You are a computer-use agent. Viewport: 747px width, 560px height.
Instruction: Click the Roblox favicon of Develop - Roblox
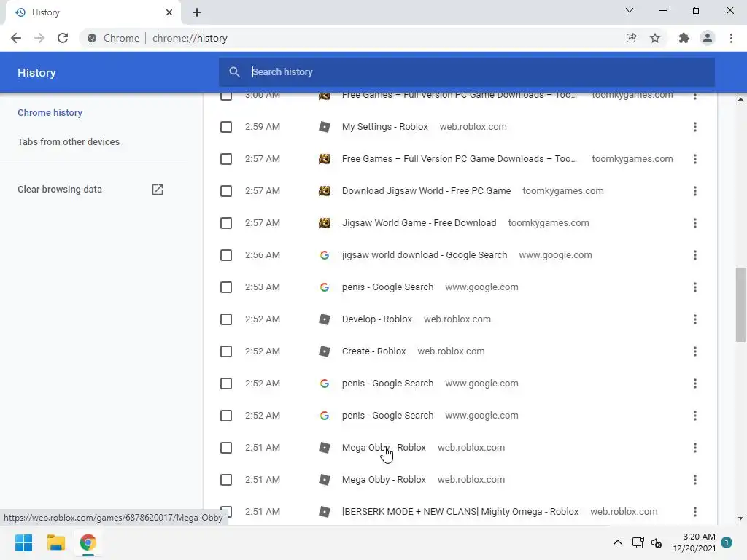click(x=325, y=319)
